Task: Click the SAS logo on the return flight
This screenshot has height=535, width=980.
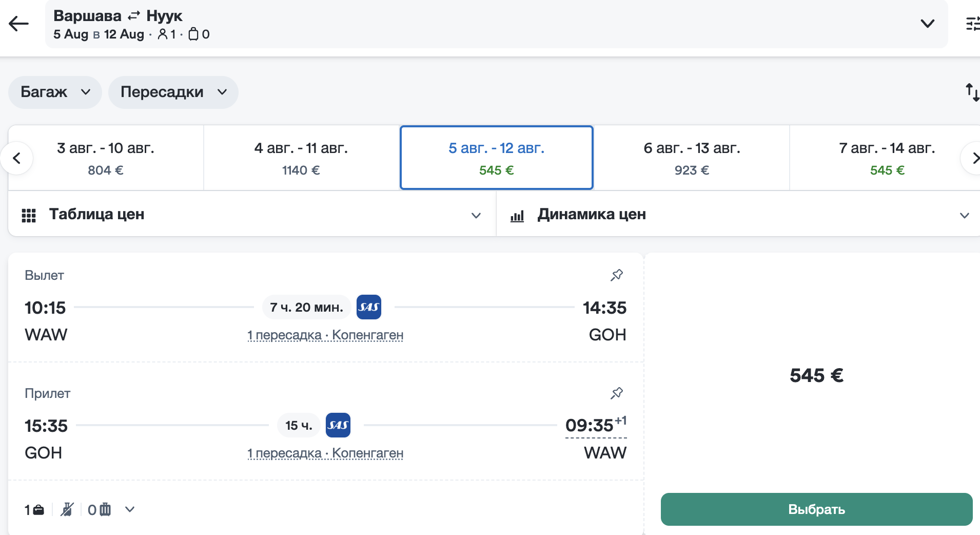Action: click(x=338, y=425)
